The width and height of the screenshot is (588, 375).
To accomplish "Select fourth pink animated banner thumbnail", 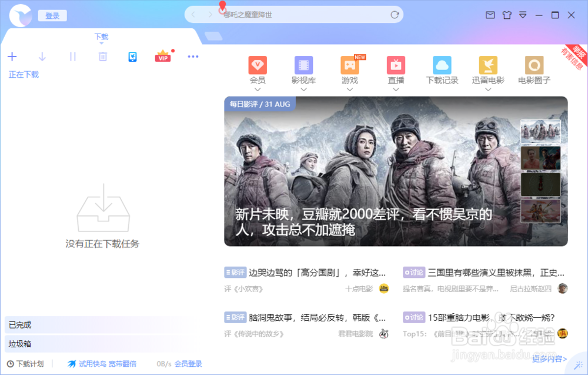I will point(540,211).
